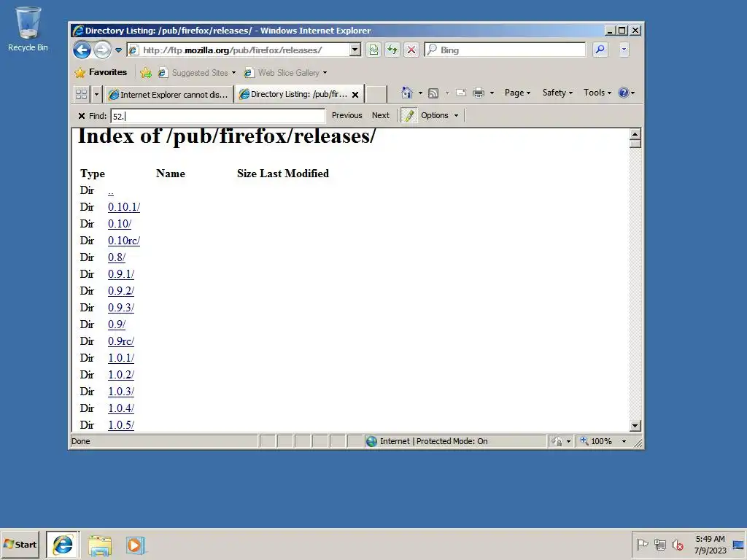
Task: Click the Compatibility View icon
Action: (373, 50)
